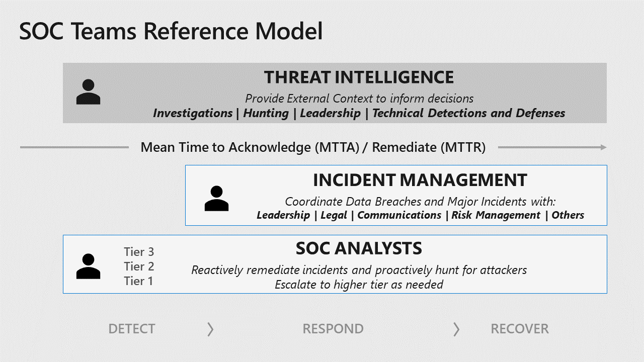Expand the Incident Management box

coord(396,195)
